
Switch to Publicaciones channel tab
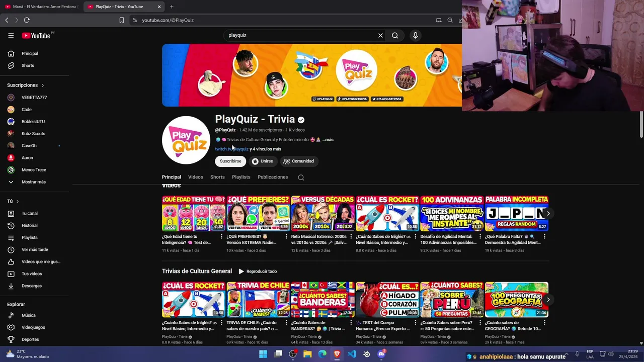(273, 177)
